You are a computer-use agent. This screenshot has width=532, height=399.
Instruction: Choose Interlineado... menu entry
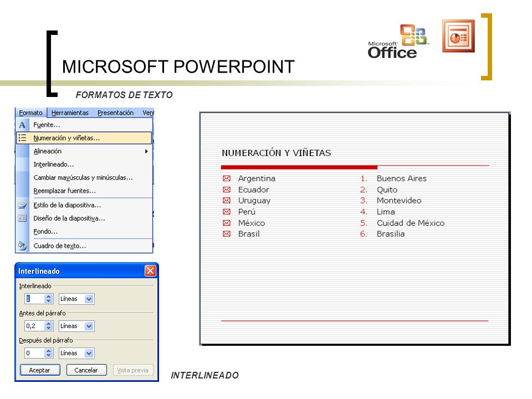tap(84, 164)
